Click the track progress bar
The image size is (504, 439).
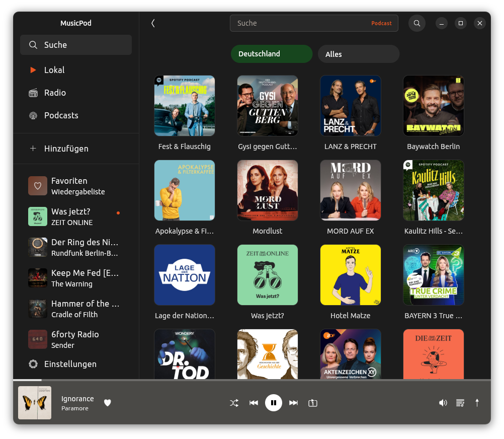(252, 380)
